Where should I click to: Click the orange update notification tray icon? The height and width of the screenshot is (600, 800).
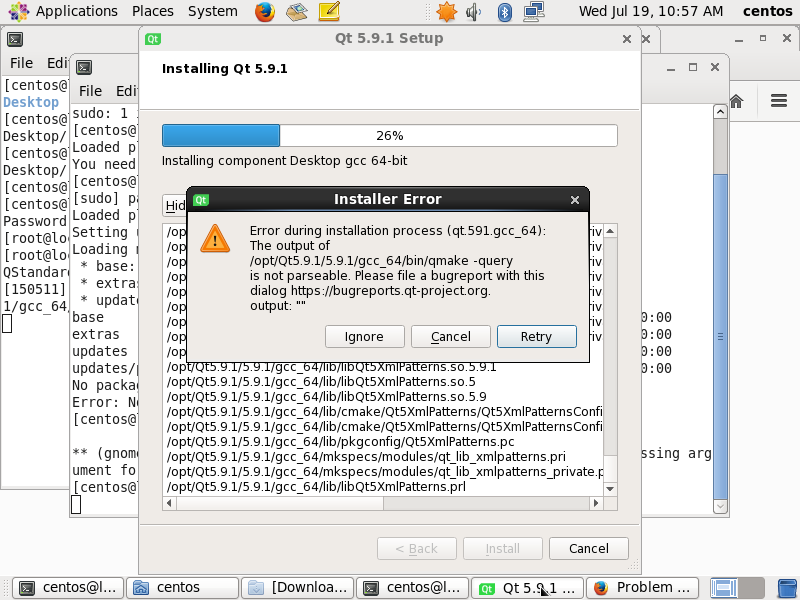click(x=446, y=11)
